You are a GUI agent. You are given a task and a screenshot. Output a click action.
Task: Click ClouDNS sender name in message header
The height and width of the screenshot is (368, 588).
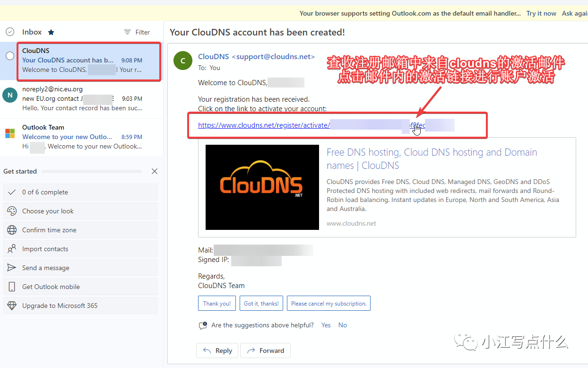point(256,57)
